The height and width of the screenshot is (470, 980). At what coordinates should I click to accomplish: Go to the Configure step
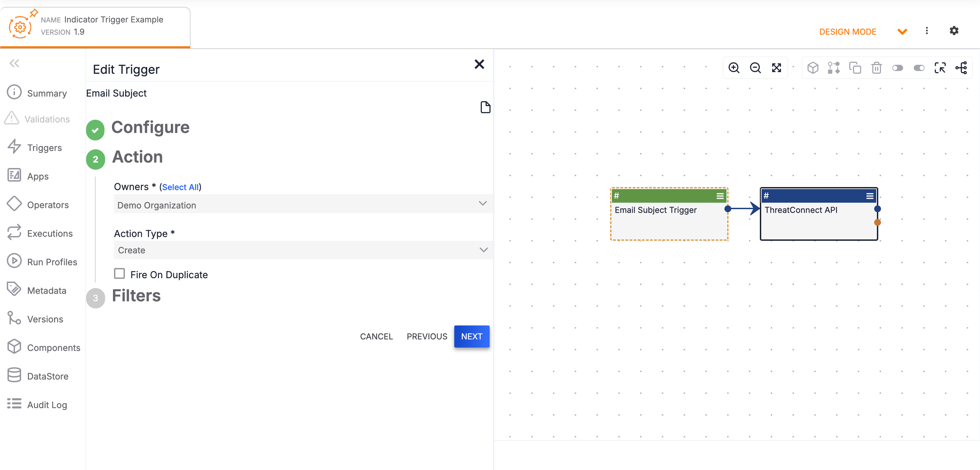coord(150,128)
